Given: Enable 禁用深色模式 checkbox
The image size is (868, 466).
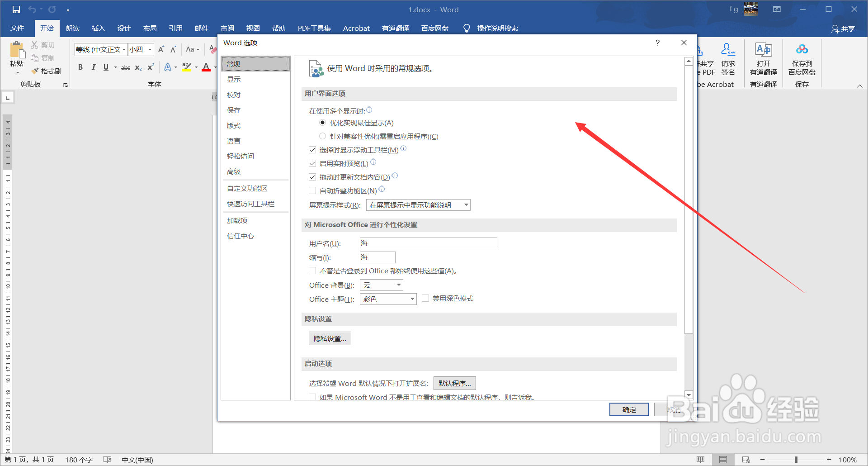Looking at the screenshot, I should pyautogui.click(x=425, y=298).
